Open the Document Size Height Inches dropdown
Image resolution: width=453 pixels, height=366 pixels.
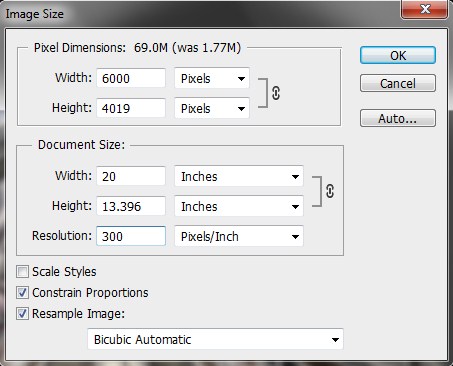click(239, 206)
